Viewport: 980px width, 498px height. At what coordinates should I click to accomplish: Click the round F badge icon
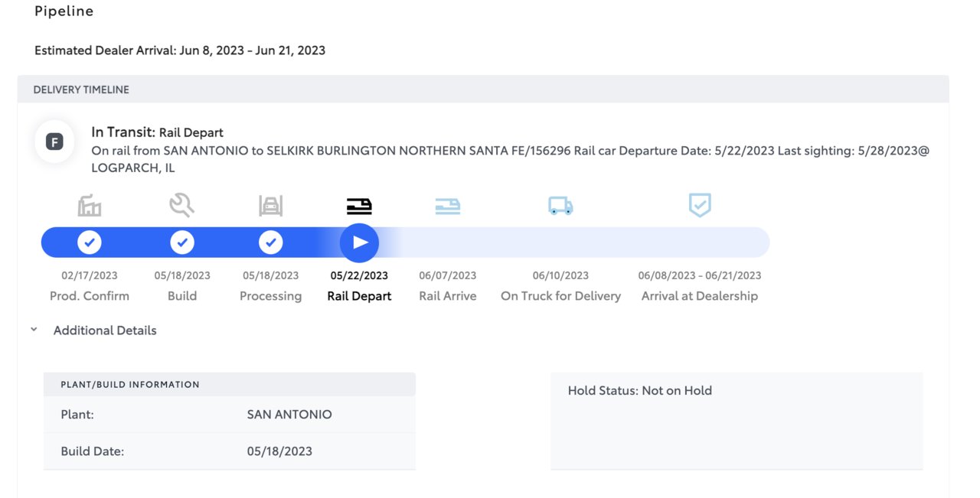(54, 142)
